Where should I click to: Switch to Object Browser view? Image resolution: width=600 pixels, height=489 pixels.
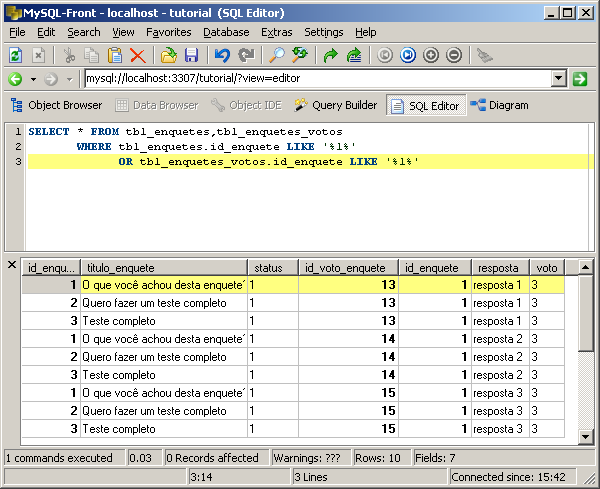coord(56,105)
